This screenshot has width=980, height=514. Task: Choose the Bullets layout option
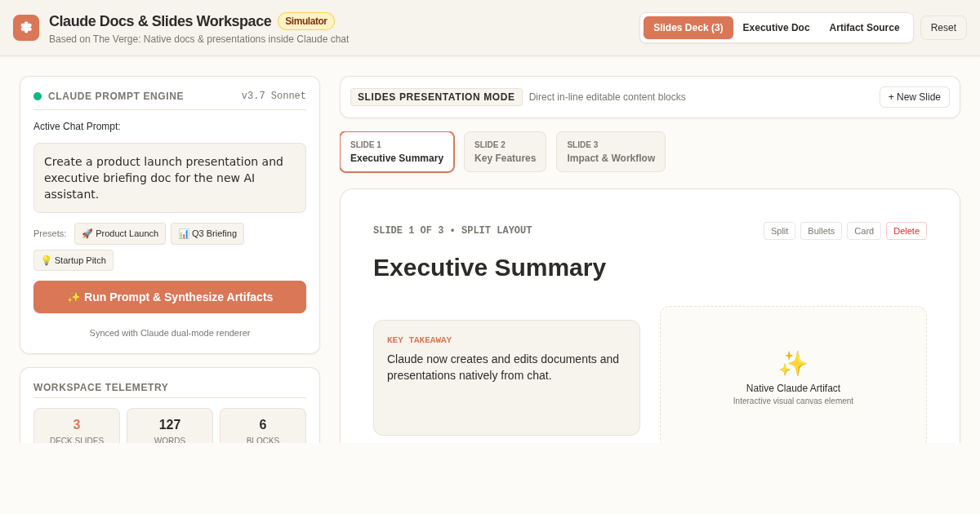[x=821, y=231]
